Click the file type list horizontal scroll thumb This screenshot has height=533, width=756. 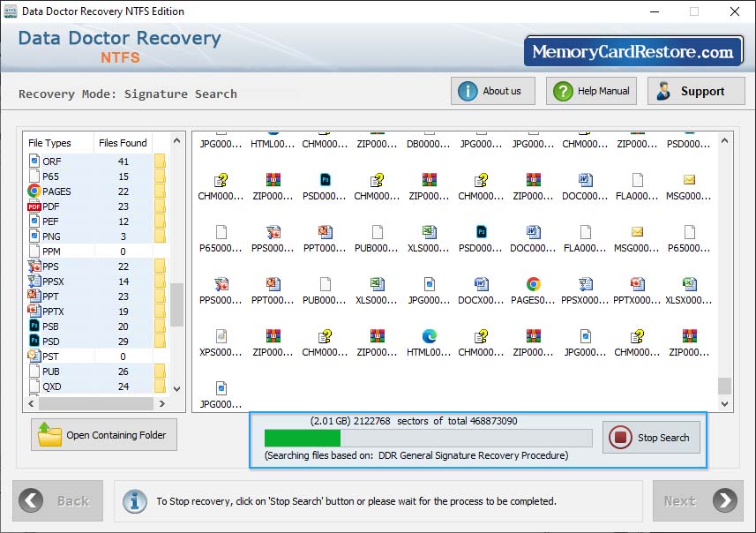(96, 403)
